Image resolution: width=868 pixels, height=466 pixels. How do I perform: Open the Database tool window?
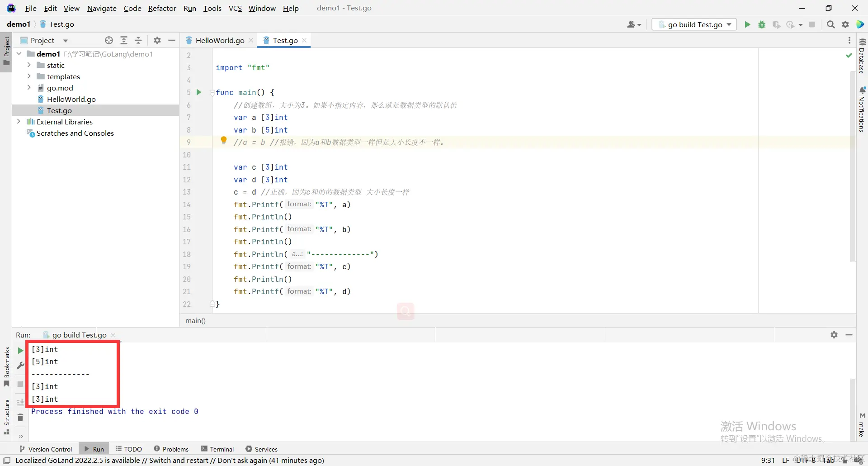[862, 56]
